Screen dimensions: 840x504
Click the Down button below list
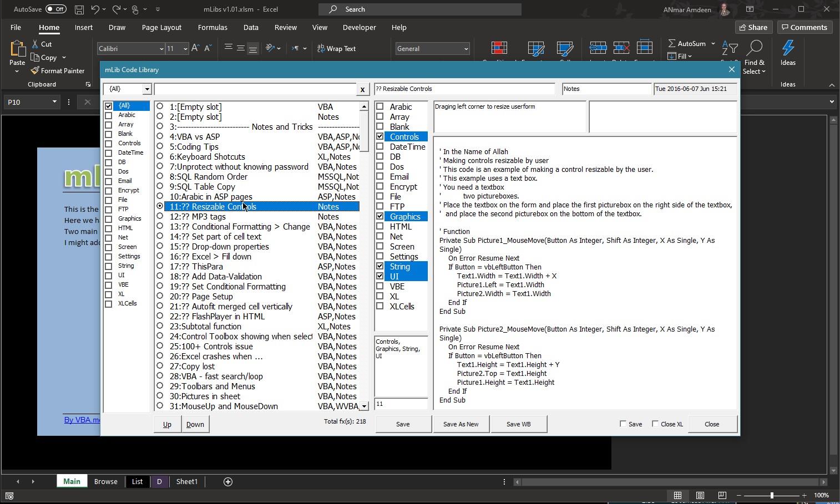(x=195, y=424)
